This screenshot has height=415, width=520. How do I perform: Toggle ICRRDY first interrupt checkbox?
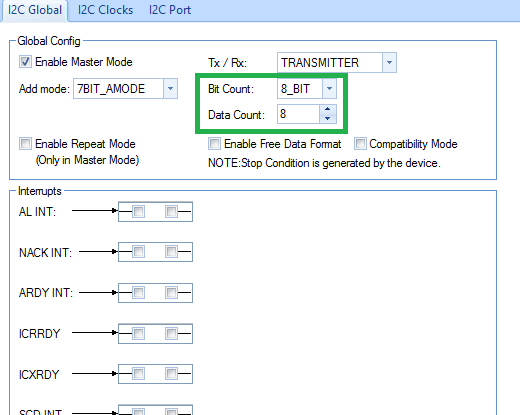click(138, 333)
